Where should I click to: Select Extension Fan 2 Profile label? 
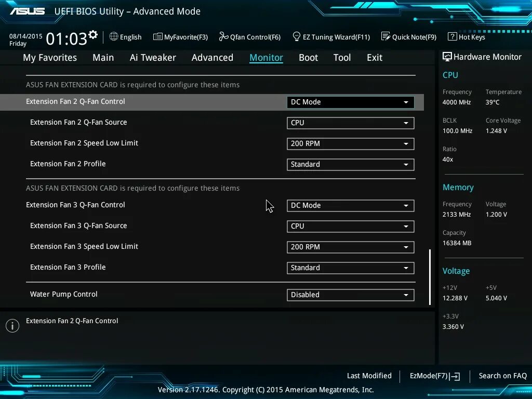[68, 164]
